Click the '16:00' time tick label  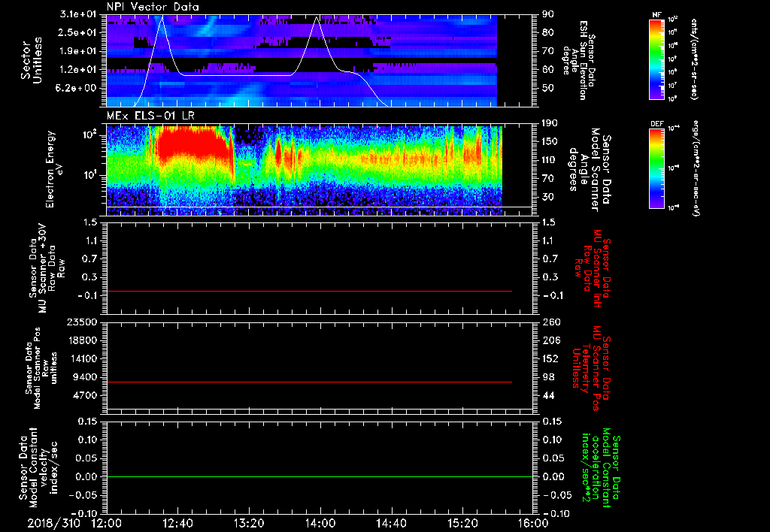[x=533, y=523]
